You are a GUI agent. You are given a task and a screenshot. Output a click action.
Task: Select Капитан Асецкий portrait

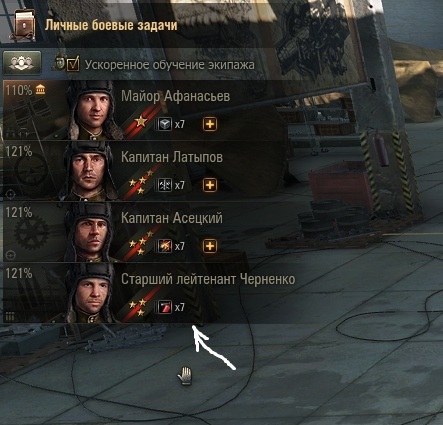pyautogui.click(x=90, y=232)
